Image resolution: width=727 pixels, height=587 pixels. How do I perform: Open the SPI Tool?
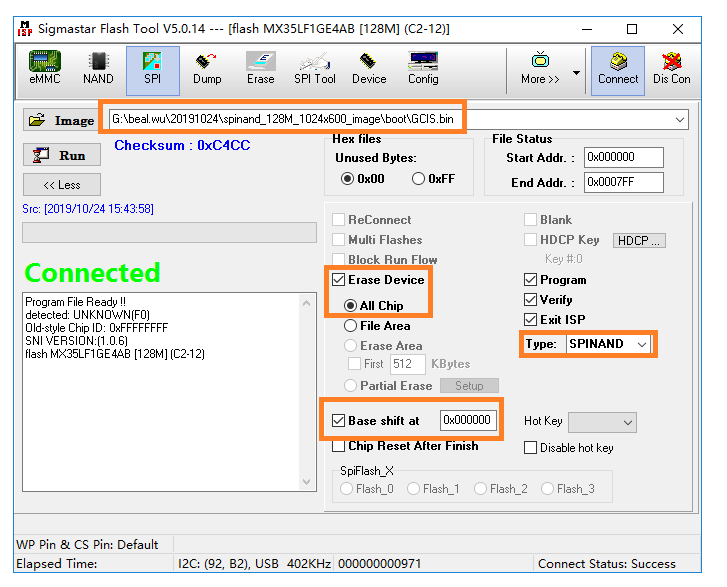coord(315,69)
